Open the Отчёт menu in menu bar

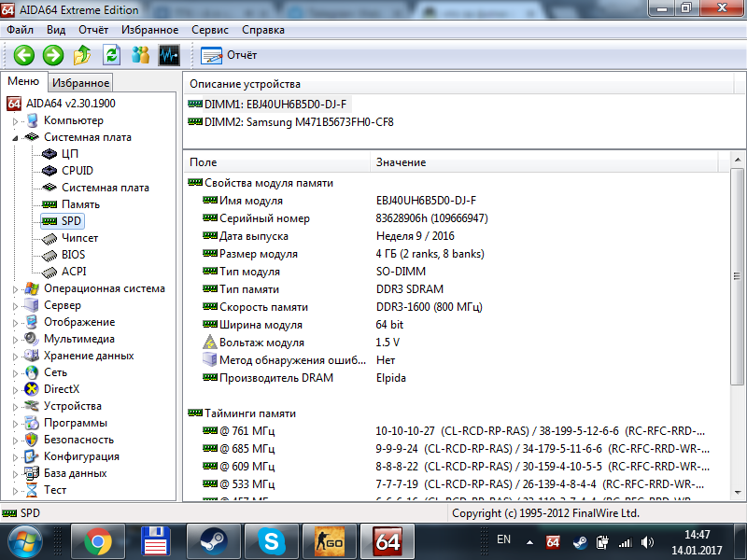93,30
